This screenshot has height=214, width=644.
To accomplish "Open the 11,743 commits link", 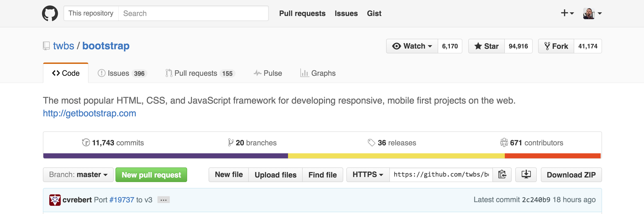I will pos(113,143).
